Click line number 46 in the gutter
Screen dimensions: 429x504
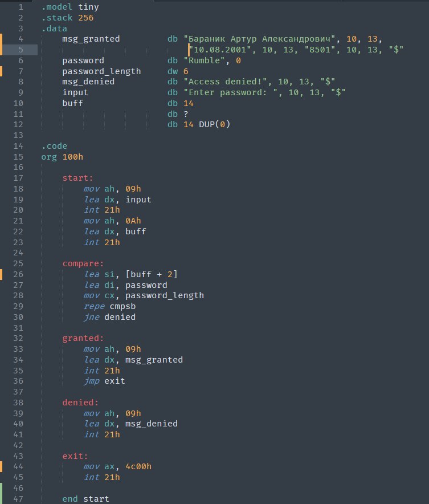(18, 488)
